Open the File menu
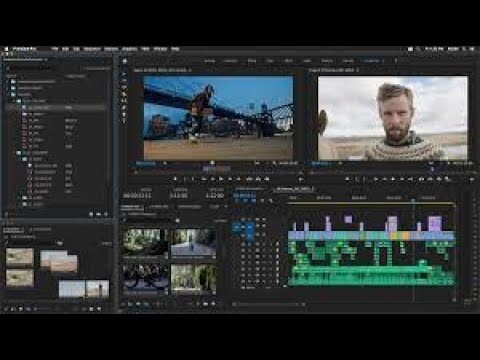Image resolution: width=480 pixels, height=360 pixels. [55, 49]
